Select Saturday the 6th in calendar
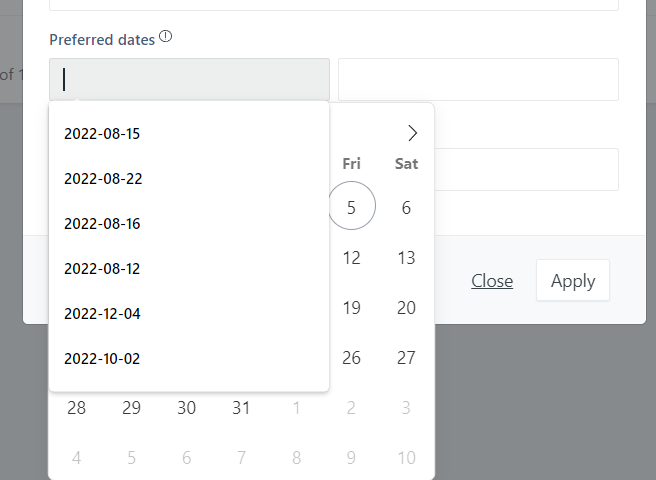Screen dimensions: 656x480 406,208
